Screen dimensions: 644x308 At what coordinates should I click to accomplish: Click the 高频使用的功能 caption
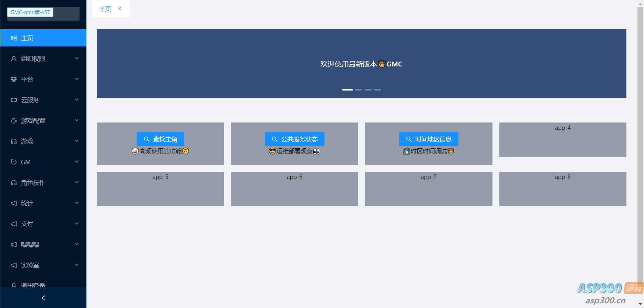click(x=160, y=151)
